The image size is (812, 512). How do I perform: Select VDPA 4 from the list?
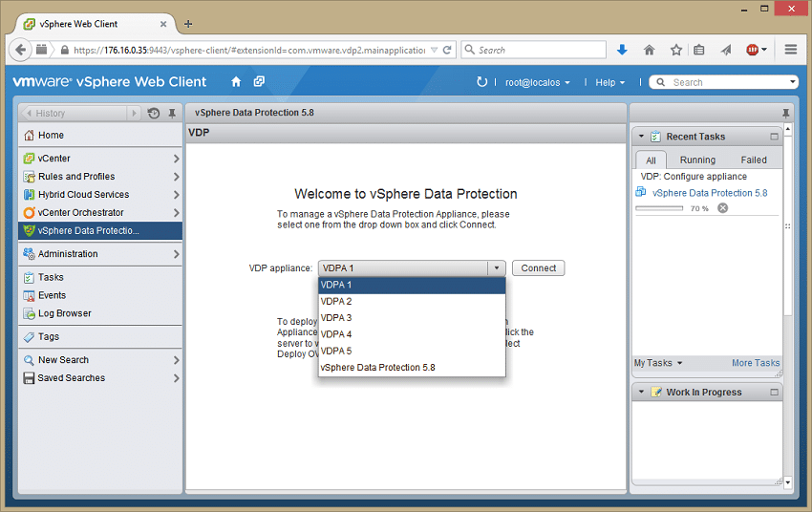tap(412, 334)
